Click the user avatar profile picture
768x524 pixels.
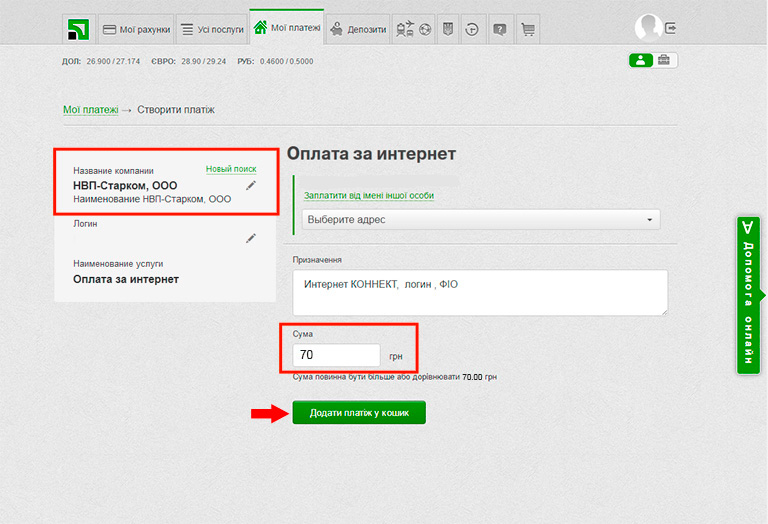648,28
